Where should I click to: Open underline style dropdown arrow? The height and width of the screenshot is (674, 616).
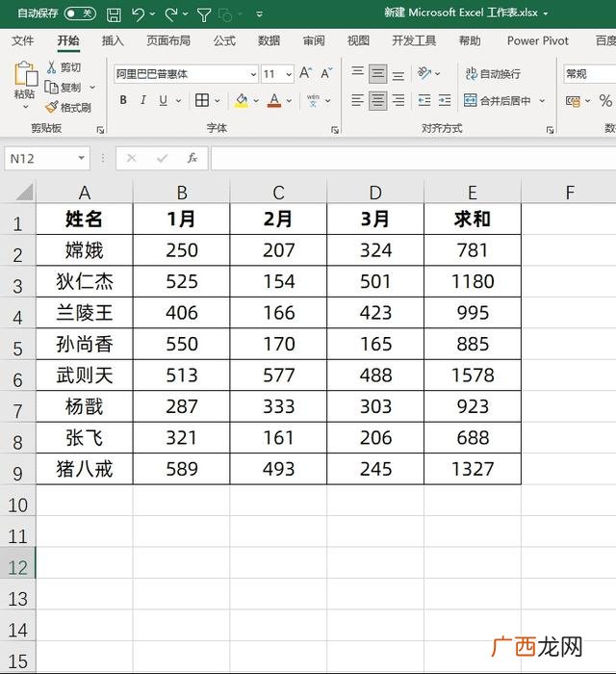click(178, 101)
